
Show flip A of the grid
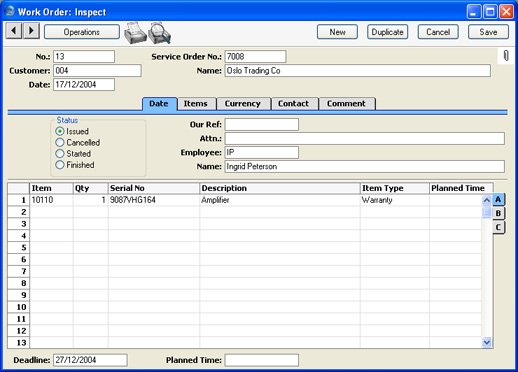(x=498, y=200)
